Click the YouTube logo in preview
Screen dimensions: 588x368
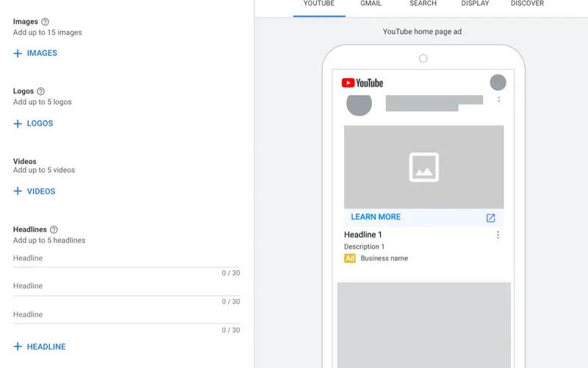(x=362, y=82)
